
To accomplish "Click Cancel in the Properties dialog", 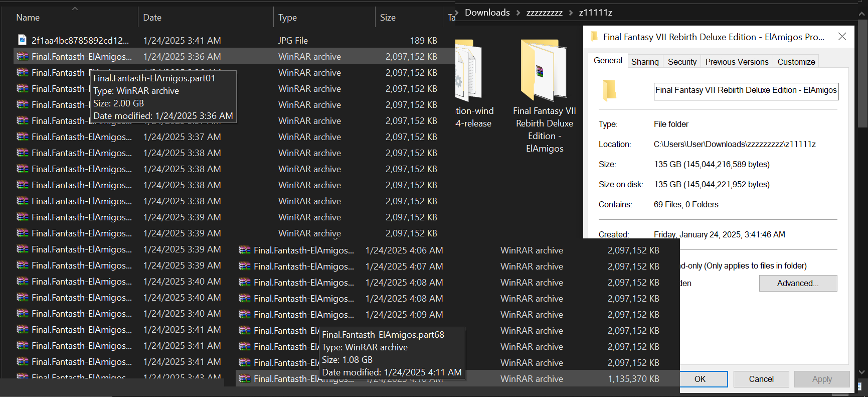I will tap(761, 379).
